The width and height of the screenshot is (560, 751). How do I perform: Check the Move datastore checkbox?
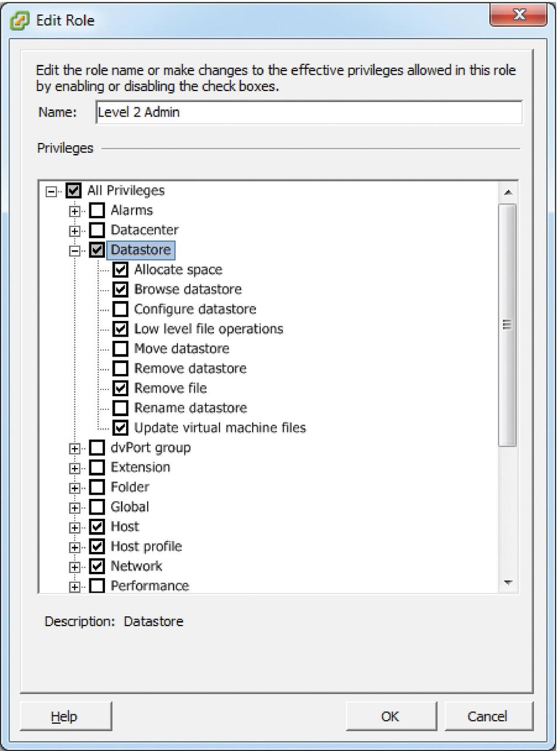tap(120, 349)
